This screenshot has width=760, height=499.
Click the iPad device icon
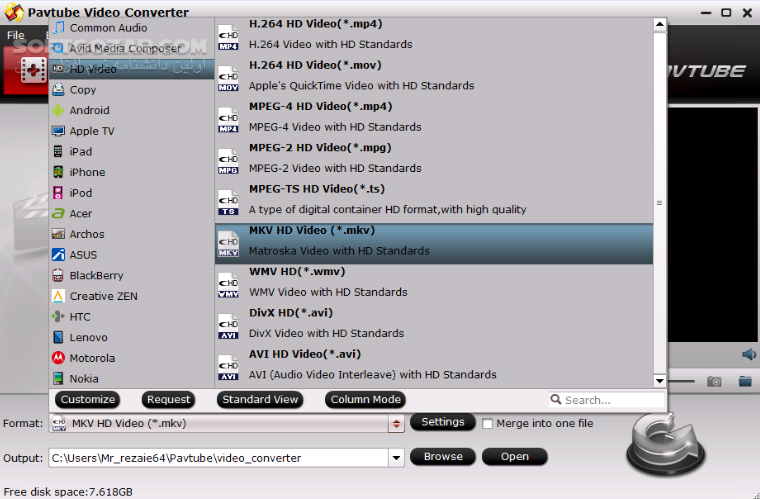[58, 151]
